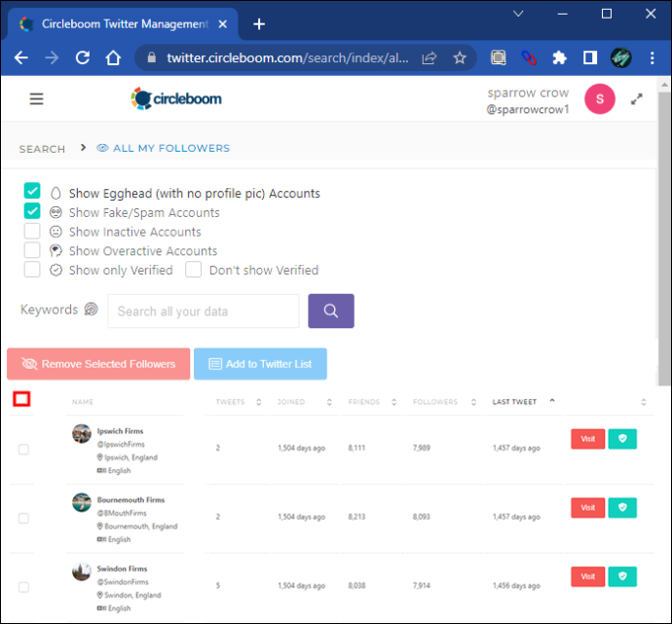Click the @SwindonFirms handle

[123, 582]
